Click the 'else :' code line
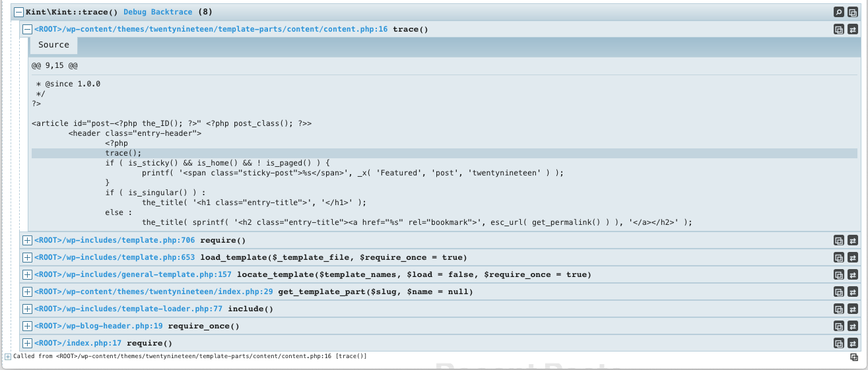This screenshot has width=868, height=370. tap(119, 212)
